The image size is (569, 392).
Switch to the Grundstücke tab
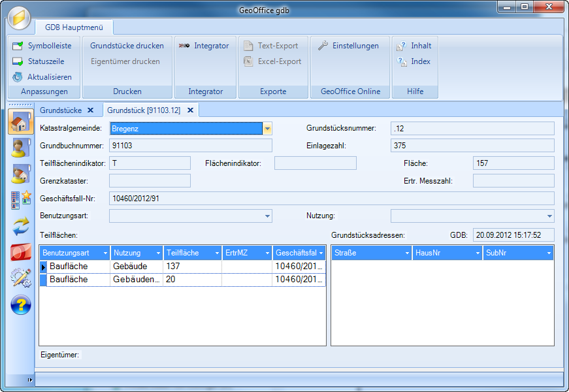[x=61, y=110]
